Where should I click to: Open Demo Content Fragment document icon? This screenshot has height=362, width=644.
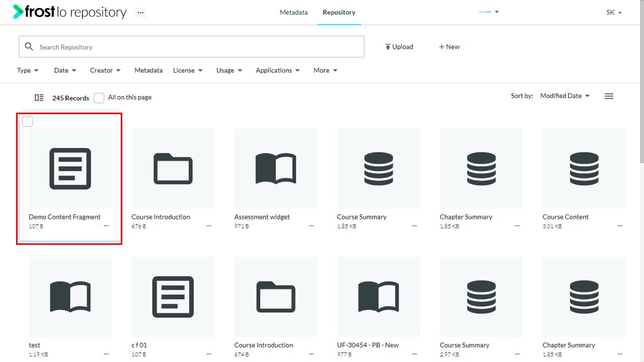point(70,168)
